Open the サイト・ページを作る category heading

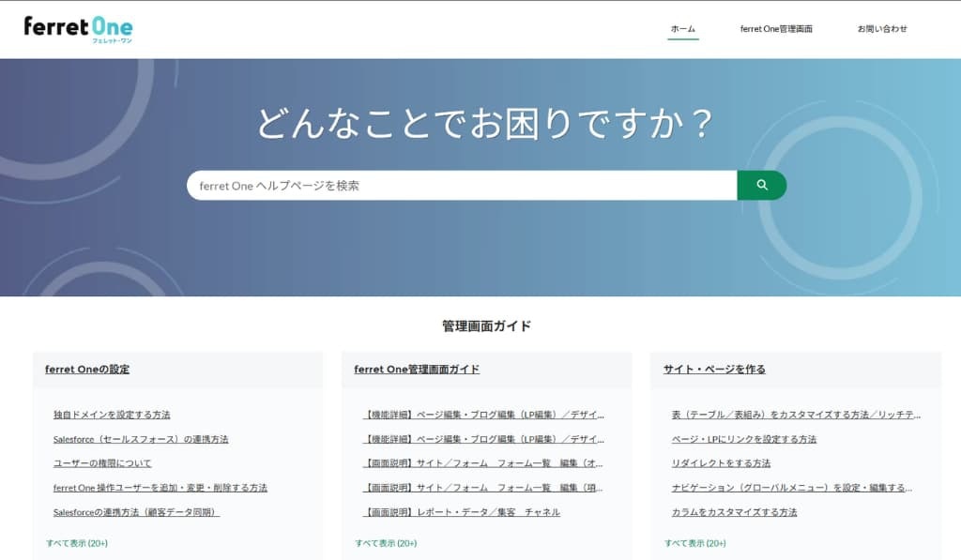714,370
